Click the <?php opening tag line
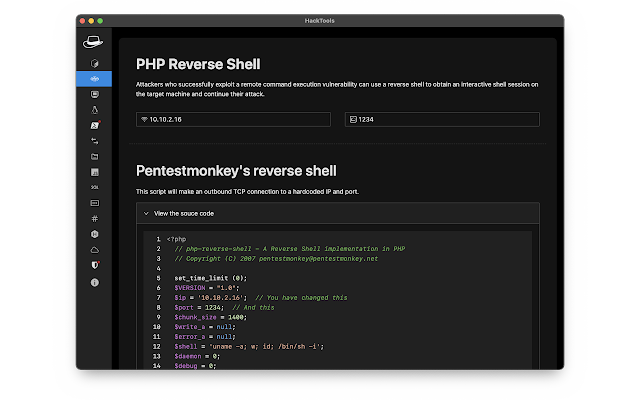 [176, 239]
